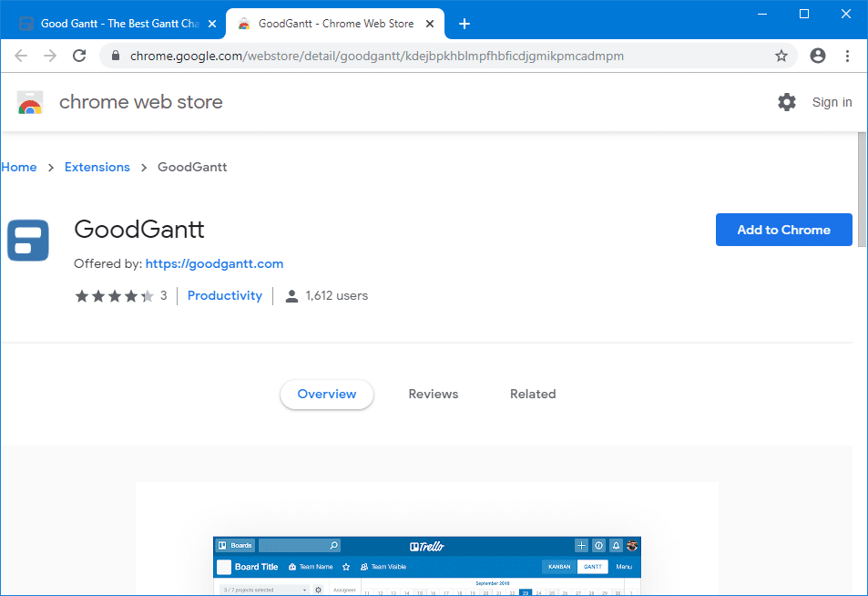The height and width of the screenshot is (596, 868).
Task: Minimize the Chrome window
Action: [762, 14]
